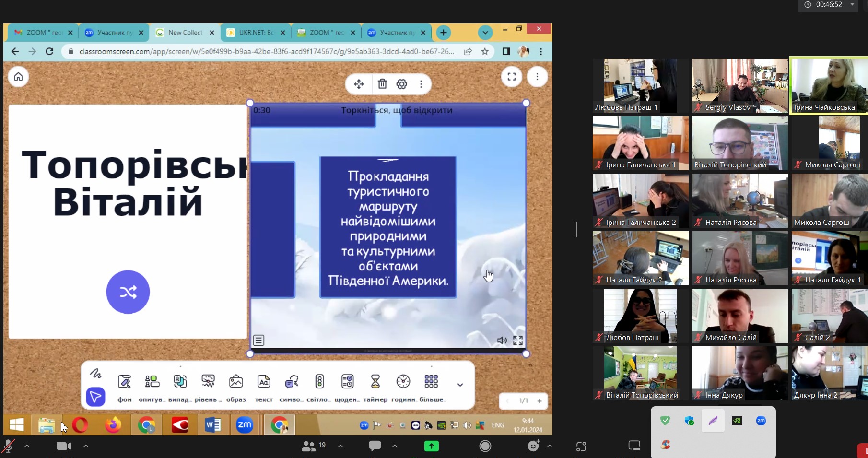Delete selected widget with trash icon
The height and width of the screenshot is (458, 868).
point(382,84)
